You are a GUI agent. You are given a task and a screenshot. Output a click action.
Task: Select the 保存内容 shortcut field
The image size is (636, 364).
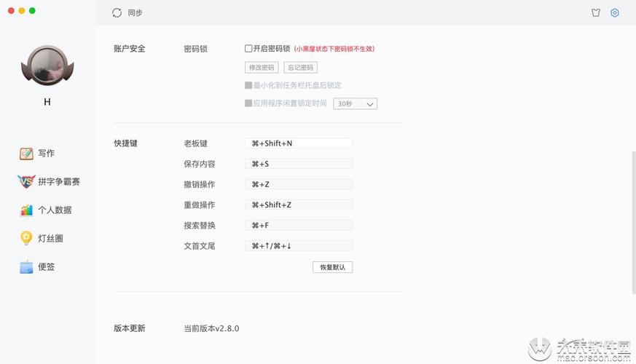click(299, 164)
